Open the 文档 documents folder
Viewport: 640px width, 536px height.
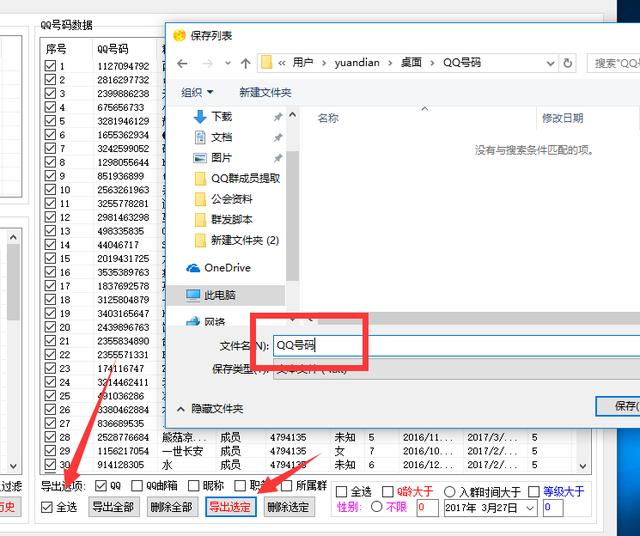pos(221,137)
